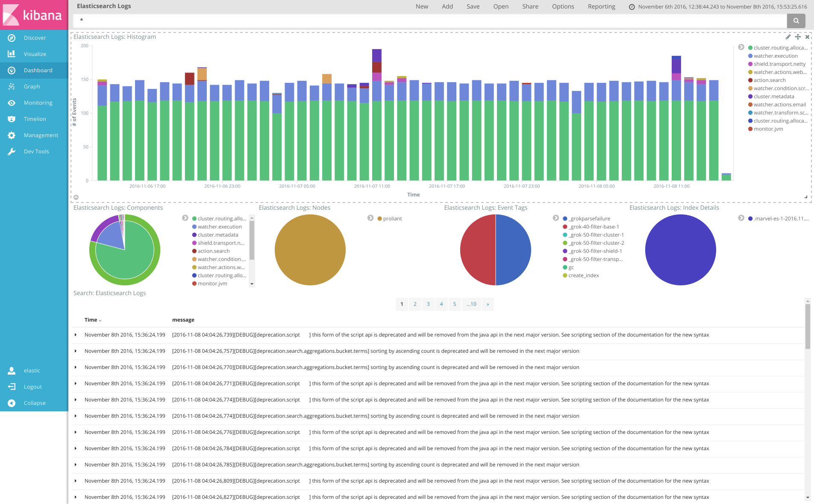Click the Index Details pie chart
This screenshot has height=504, width=814.
(681, 250)
